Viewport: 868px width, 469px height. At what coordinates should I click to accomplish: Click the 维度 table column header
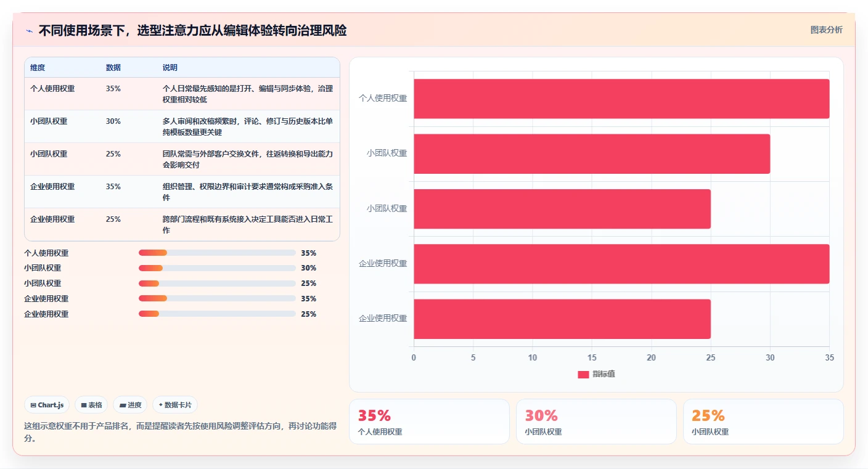[x=38, y=68]
